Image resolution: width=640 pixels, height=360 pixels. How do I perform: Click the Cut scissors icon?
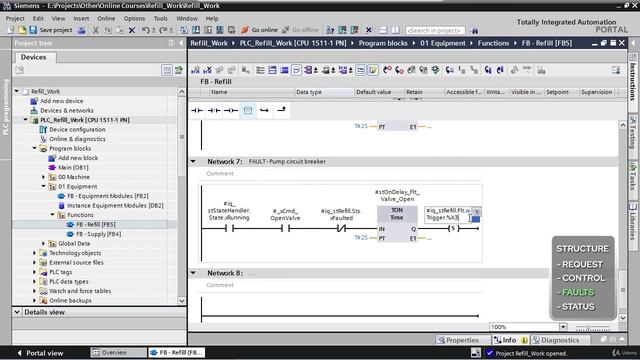coord(96,30)
